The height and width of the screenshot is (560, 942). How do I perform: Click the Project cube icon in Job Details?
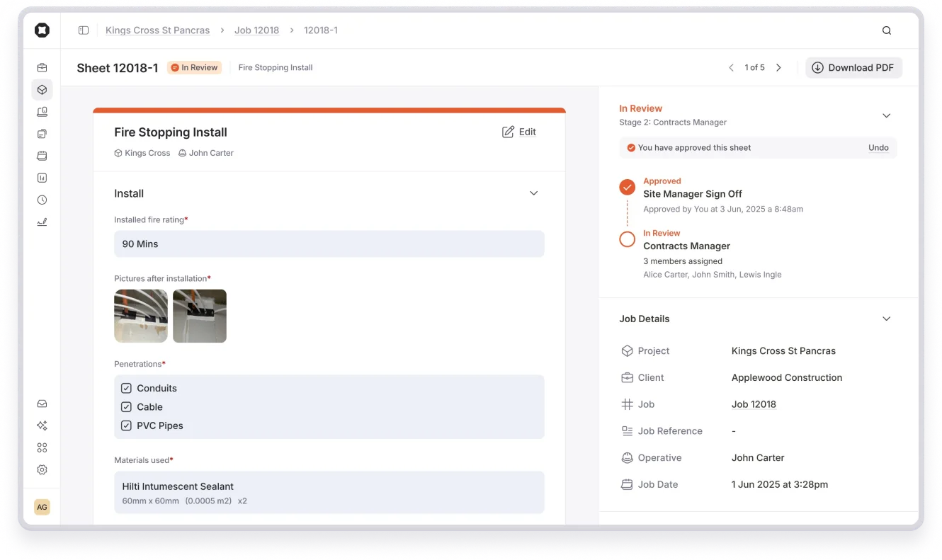click(x=627, y=351)
